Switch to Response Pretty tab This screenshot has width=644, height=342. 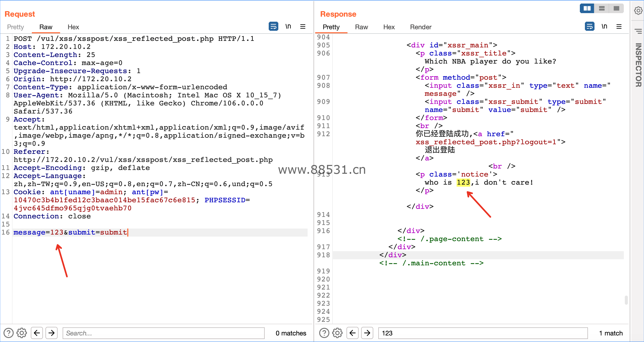[x=331, y=27]
